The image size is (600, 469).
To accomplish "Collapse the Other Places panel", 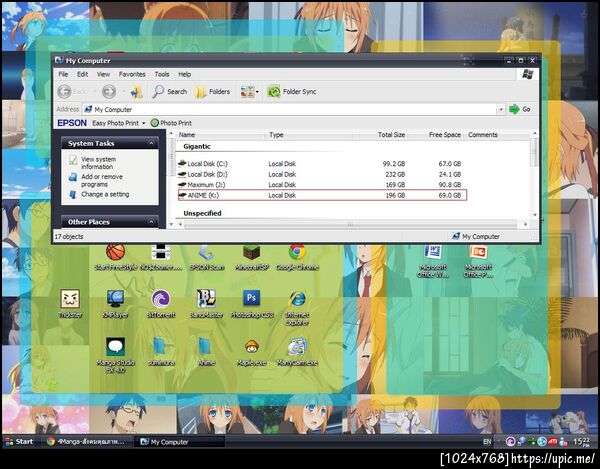I will [151, 222].
